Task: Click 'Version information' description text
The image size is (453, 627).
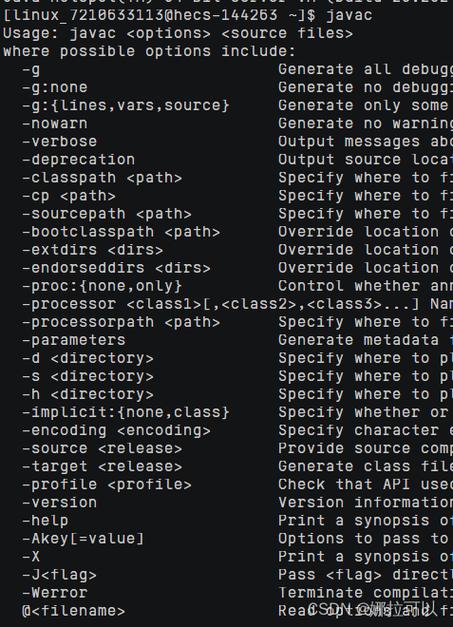Action: click(365, 503)
